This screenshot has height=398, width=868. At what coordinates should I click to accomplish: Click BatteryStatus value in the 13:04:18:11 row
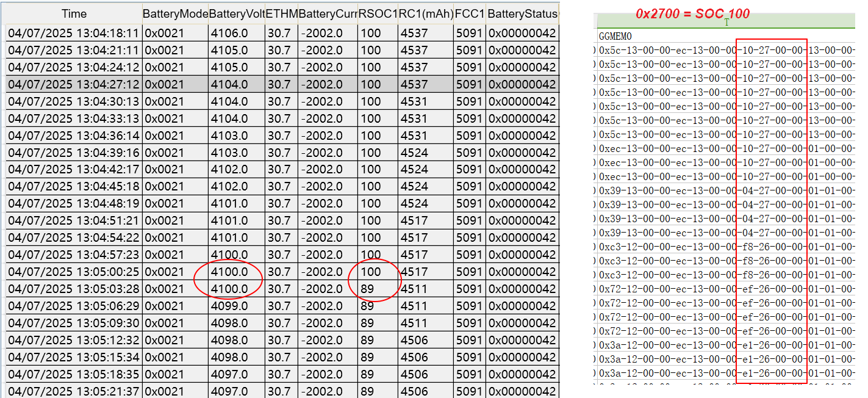(x=522, y=33)
